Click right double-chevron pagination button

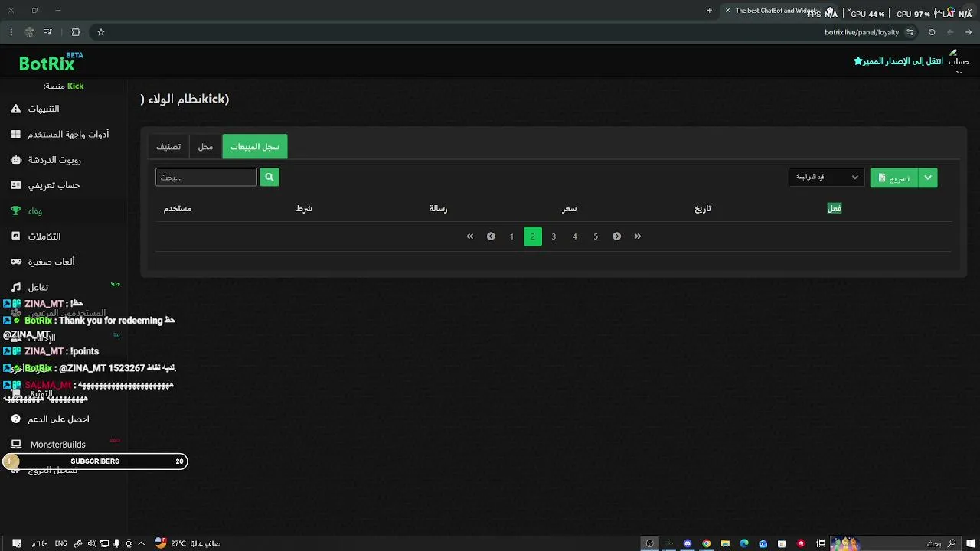[x=638, y=236]
